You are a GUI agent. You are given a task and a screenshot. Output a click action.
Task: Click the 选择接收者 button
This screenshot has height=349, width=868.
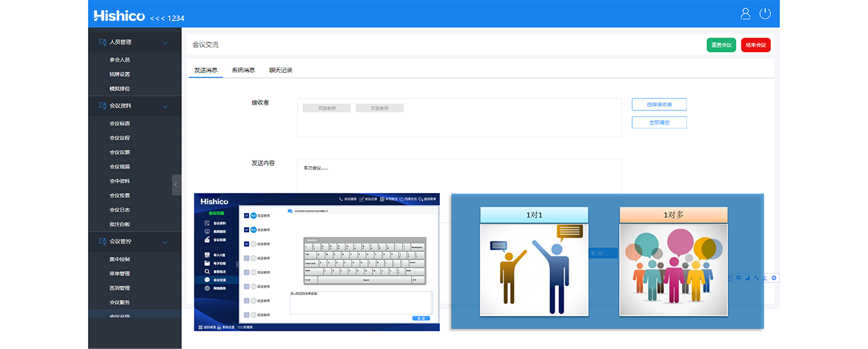click(659, 104)
